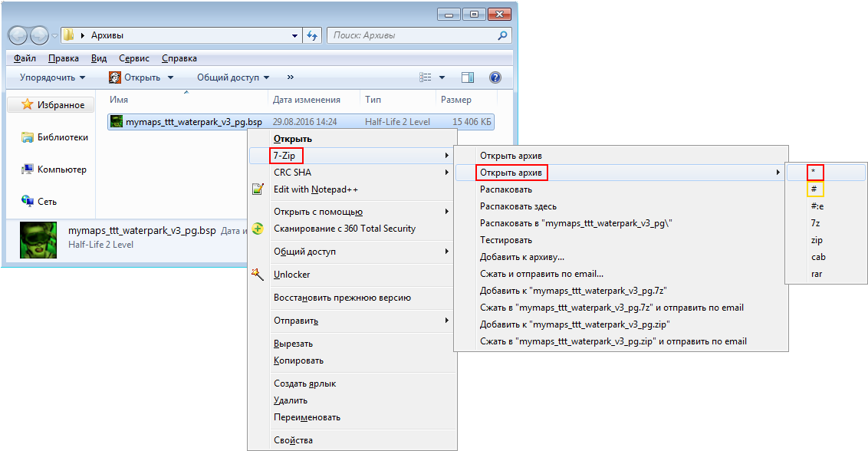Click the bsp file icon in list
Viewport: 868px width, 451px height.
tap(117, 121)
